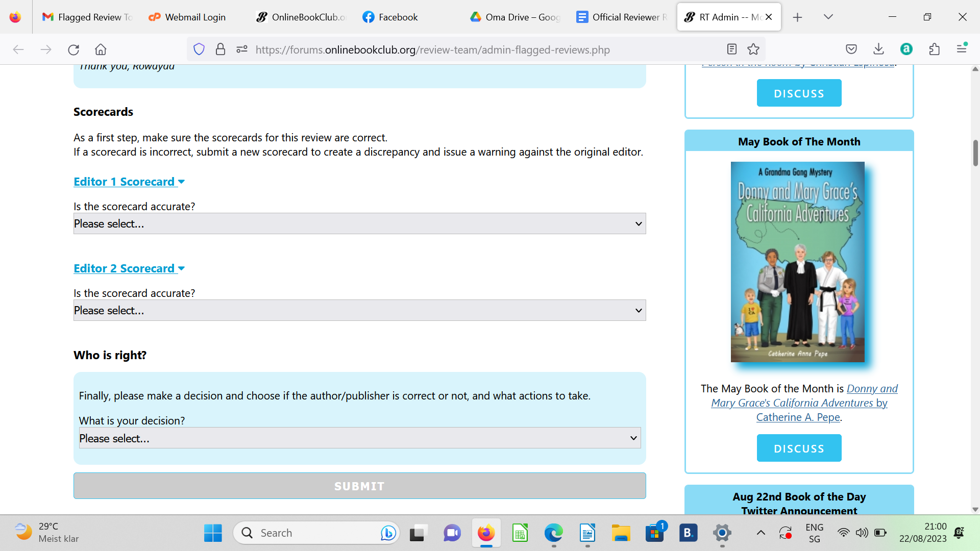Toggle reader view for this page
Screen dimensions: 980x551
(x=731, y=49)
